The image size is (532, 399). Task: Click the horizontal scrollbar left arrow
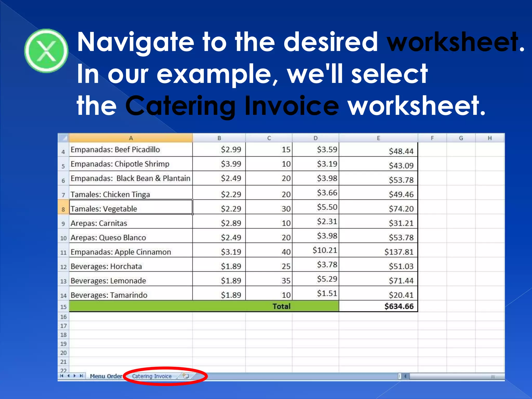click(x=405, y=376)
